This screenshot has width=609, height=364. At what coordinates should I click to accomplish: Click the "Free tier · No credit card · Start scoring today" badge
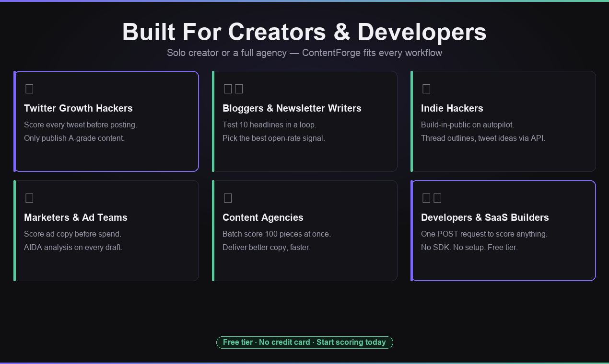pos(304,342)
